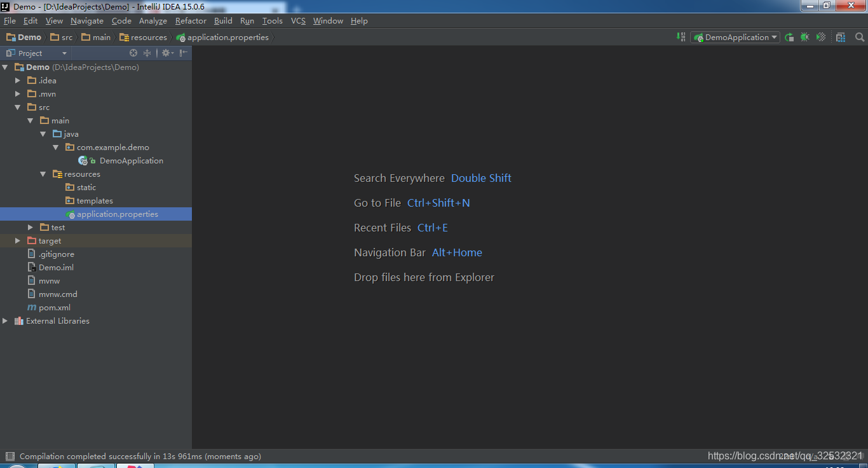Open the Run menu

(247, 20)
